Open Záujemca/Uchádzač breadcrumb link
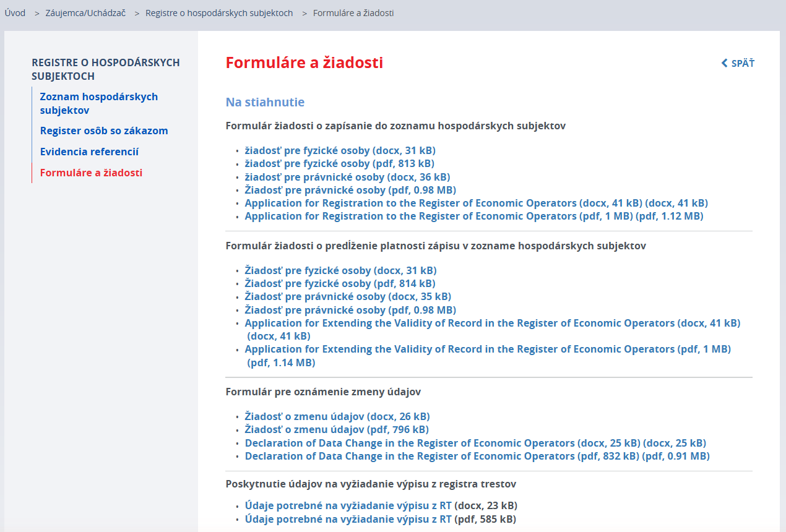Viewport: 786px width, 532px height. point(85,13)
